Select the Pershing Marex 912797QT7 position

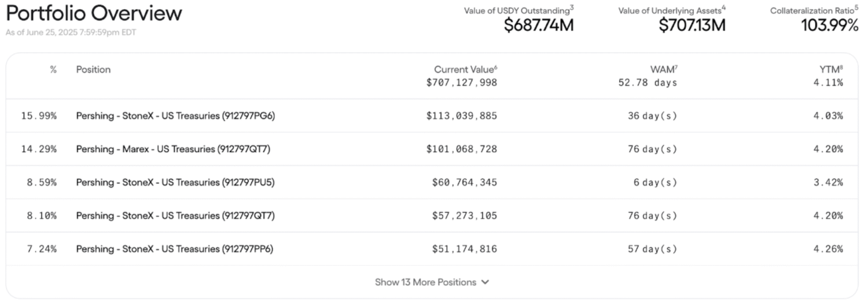pos(173,149)
